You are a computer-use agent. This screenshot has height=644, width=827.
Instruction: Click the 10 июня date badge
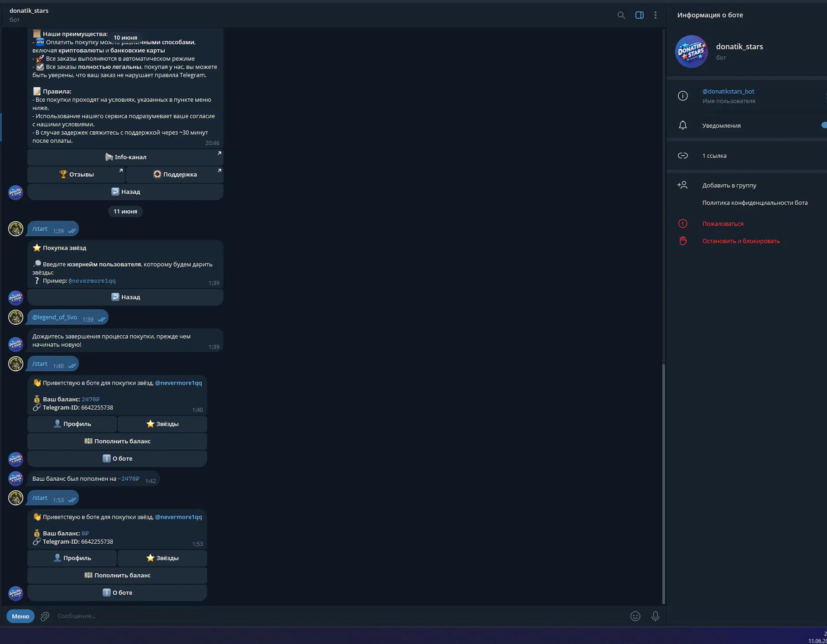(125, 38)
